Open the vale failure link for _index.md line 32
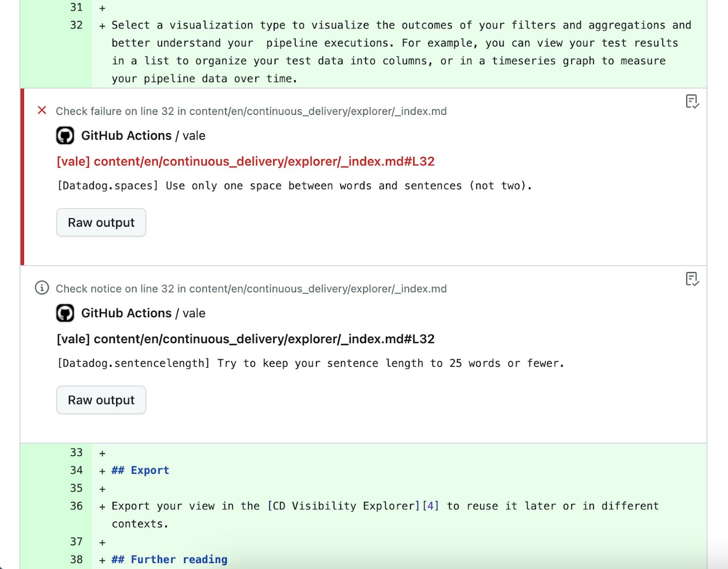Image resolution: width=728 pixels, height=569 pixels. [x=246, y=161]
